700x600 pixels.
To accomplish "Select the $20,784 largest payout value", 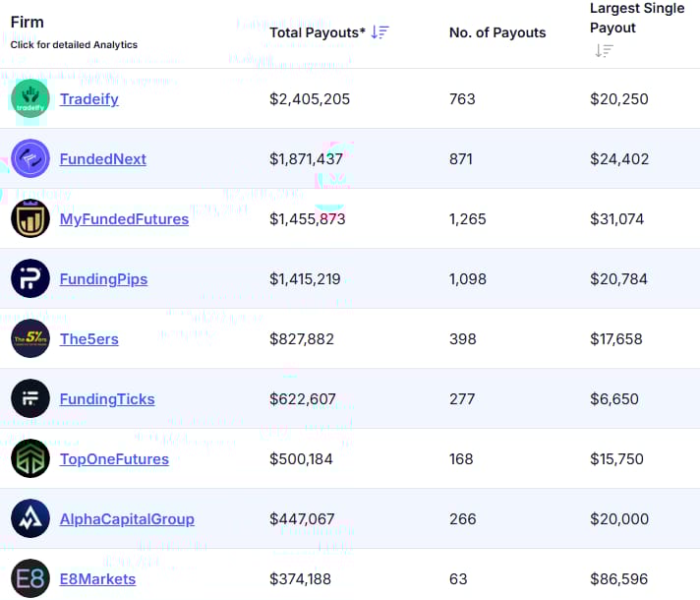I will (618, 279).
